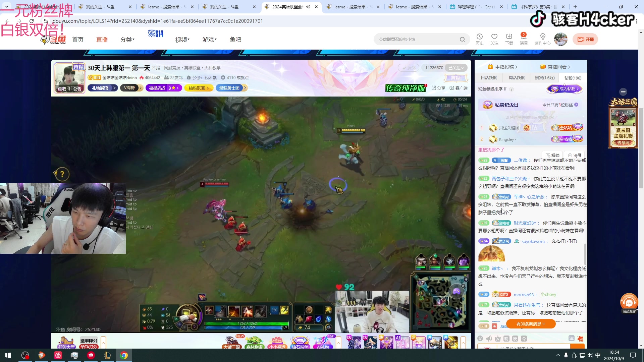This screenshot has height=362, width=644.
Task: Open the emoji smiley icon in chat toolbar
Action: 480,339
